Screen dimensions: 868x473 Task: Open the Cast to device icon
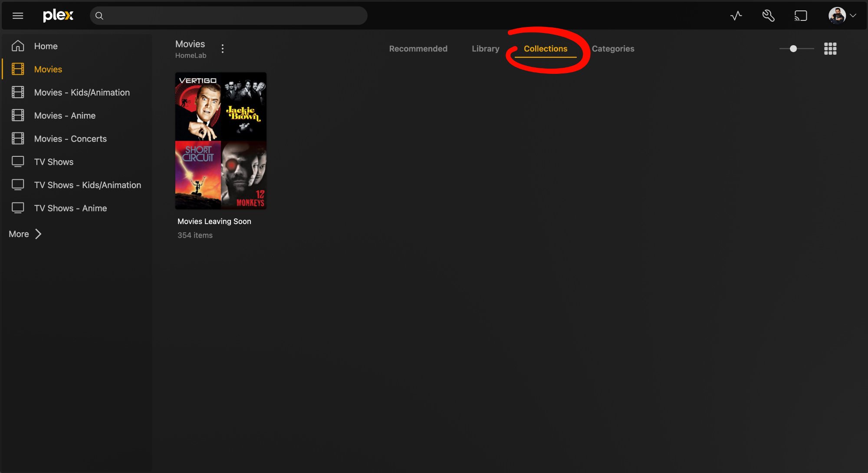pos(802,16)
